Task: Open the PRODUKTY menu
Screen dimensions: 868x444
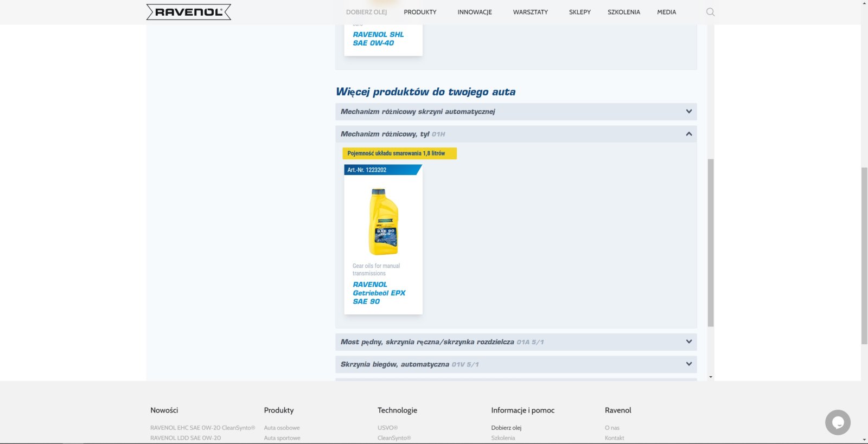Action: (420, 12)
